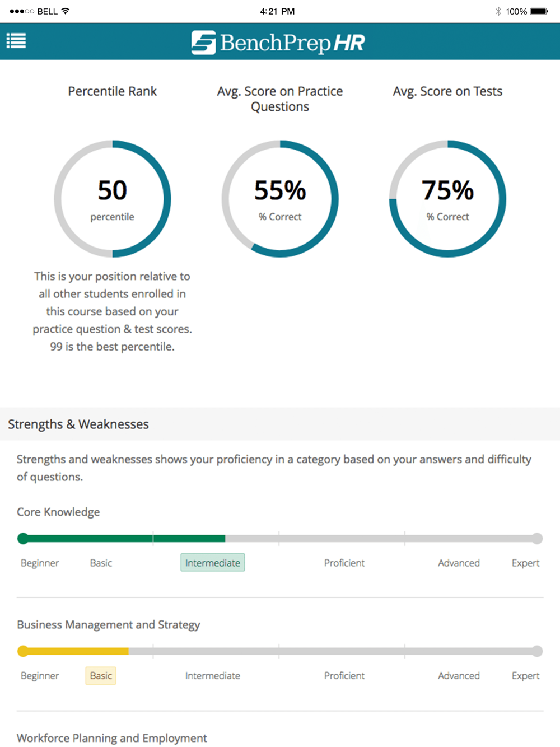Open Workforce Planning and Employment category
This screenshot has height=747, width=560.
pos(112,738)
